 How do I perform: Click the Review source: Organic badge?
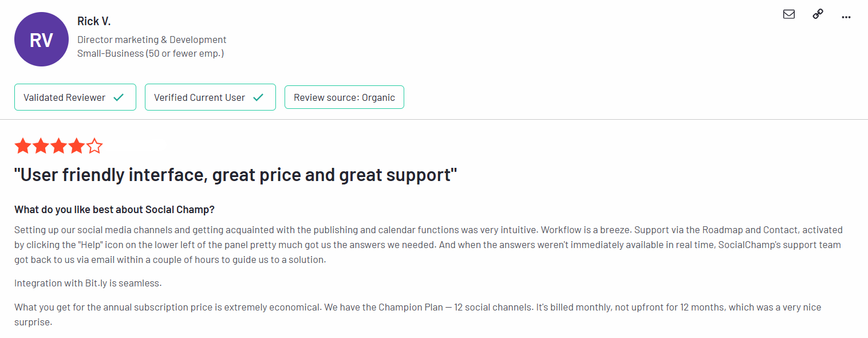pyautogui.click(x=344, y=97)
